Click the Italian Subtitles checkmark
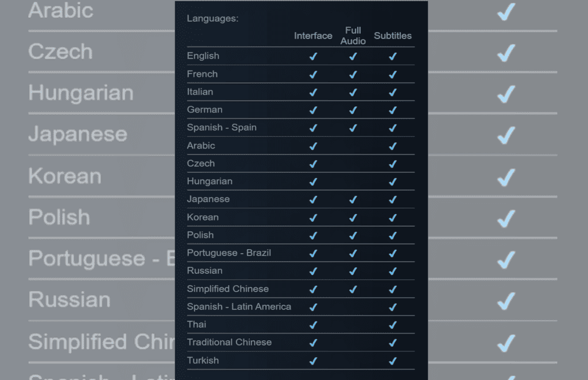This screenshot has height=380, width=588. 393,92
